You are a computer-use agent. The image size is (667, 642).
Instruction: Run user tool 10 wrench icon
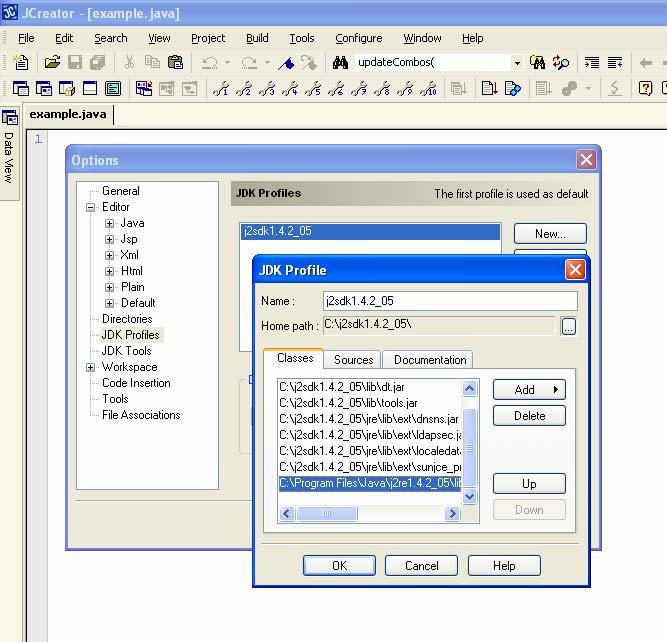click(x=428, y=88)
